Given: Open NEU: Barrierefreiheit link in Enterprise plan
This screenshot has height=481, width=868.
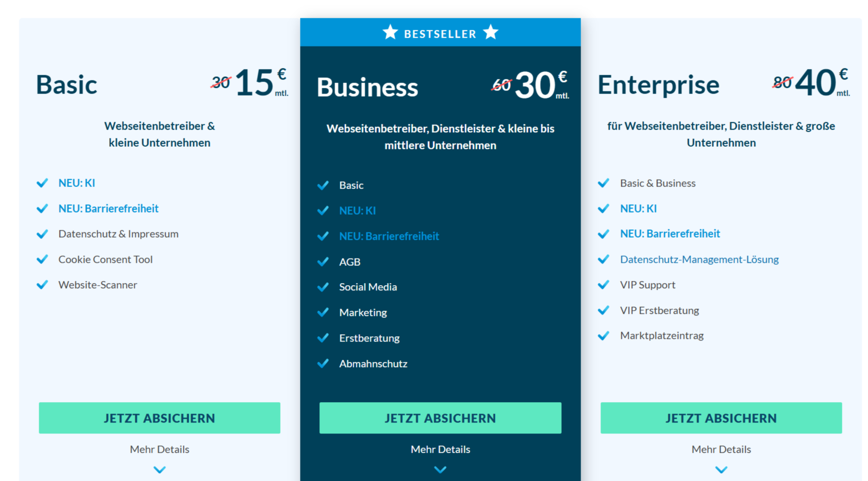Looking at the screenshot, I should 670,233.
